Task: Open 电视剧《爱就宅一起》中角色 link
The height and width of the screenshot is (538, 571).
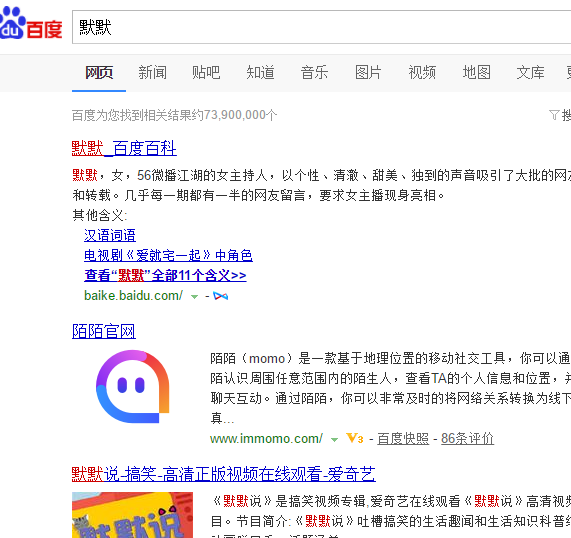Action: (x=168, y=255)
